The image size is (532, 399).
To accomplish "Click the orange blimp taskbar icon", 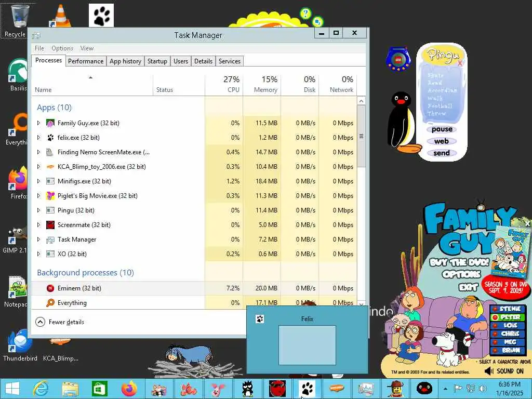I will tap(337, 389).
